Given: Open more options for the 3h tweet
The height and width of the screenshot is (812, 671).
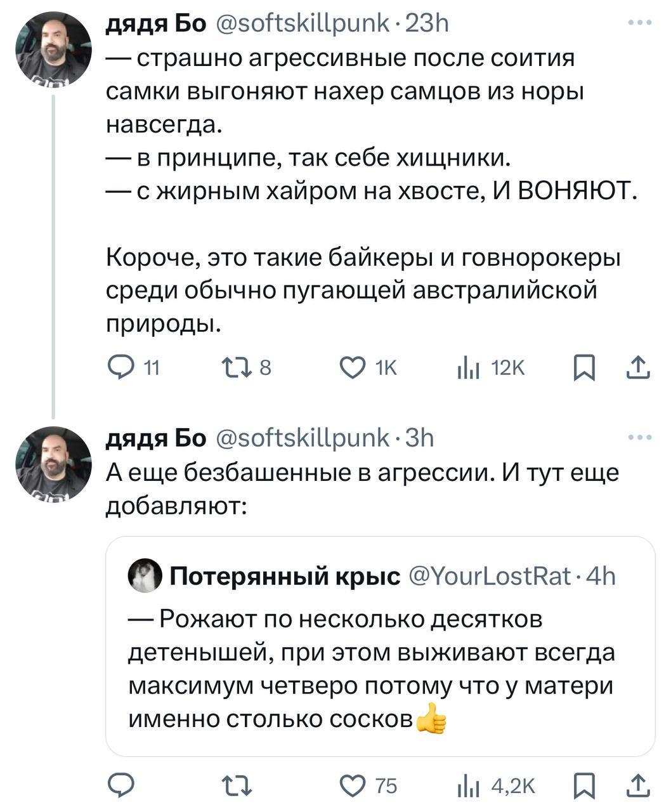Looking at the screenshot, I should (x=639, y=438).
